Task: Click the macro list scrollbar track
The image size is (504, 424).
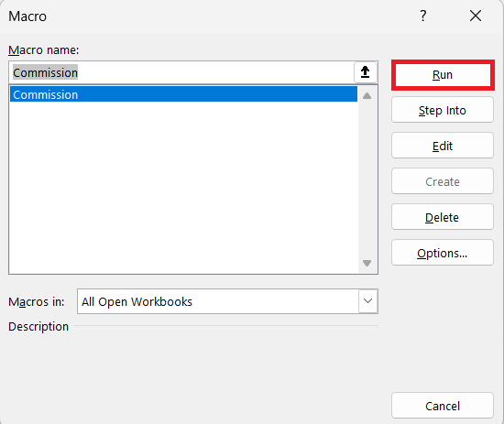Action: click(x=367, y=179)
